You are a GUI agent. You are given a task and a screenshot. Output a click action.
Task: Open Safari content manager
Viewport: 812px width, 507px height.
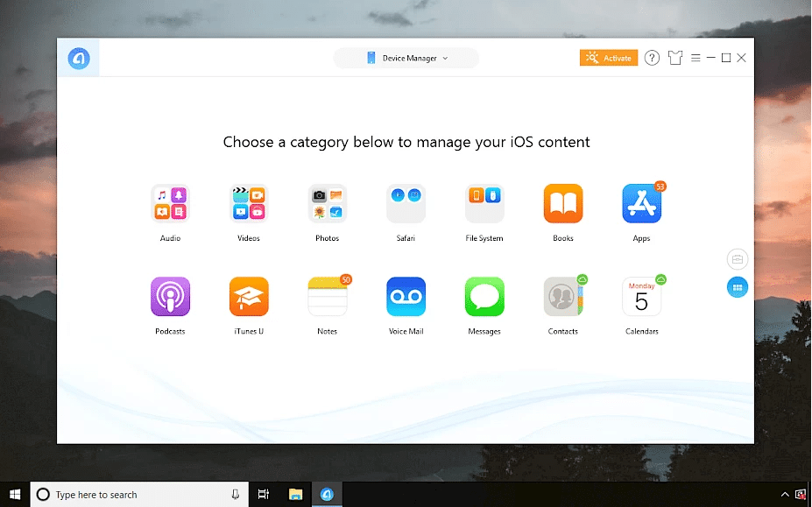(x=406, y=204)
